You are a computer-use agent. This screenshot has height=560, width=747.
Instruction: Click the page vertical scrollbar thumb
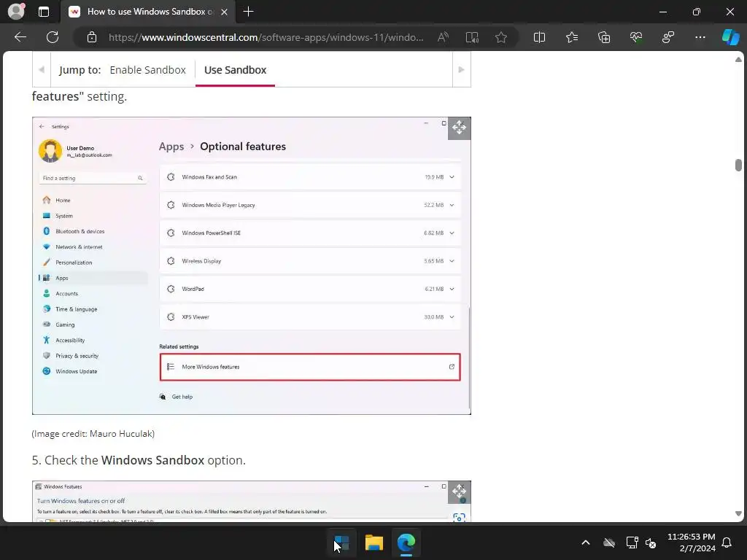pos(738,166)
